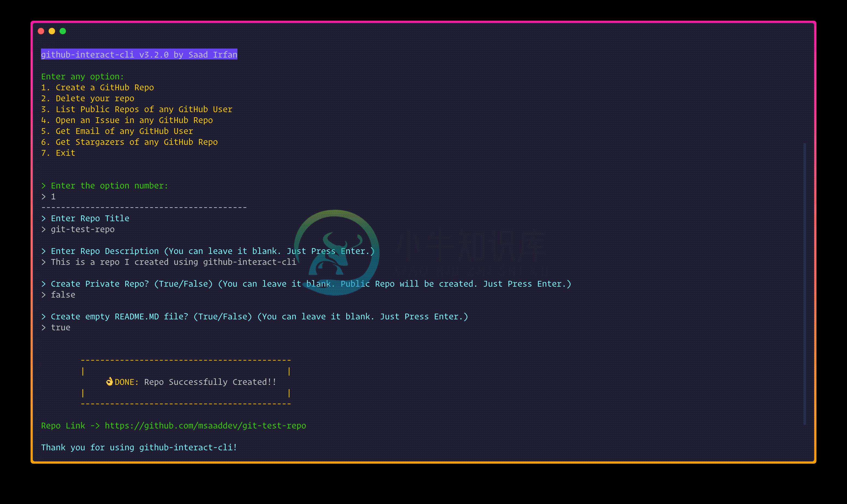The height and width of the screenshot is (504, 847).
Task: Click '6. Get Stargazers of any GitHub Repo'
Action: (129, 142)
